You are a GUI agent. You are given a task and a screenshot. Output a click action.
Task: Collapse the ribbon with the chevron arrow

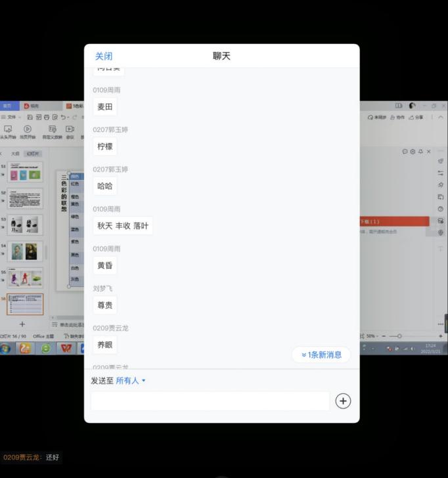pos(439,118)
